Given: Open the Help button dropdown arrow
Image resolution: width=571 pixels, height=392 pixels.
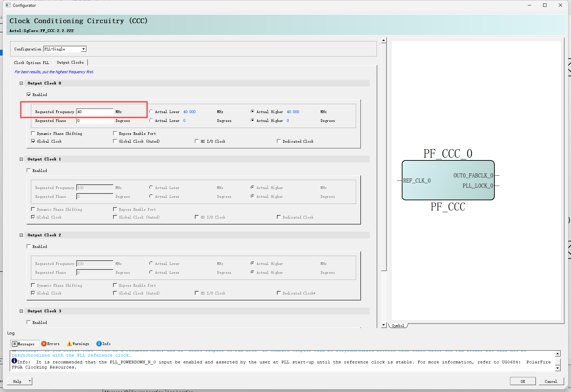Looking at the screenshot, I should [x=30, y=381].
